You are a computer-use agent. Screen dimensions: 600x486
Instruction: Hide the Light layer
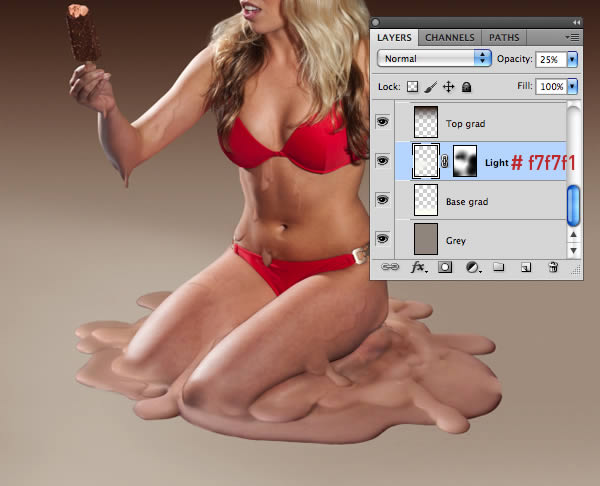[382, 161]
